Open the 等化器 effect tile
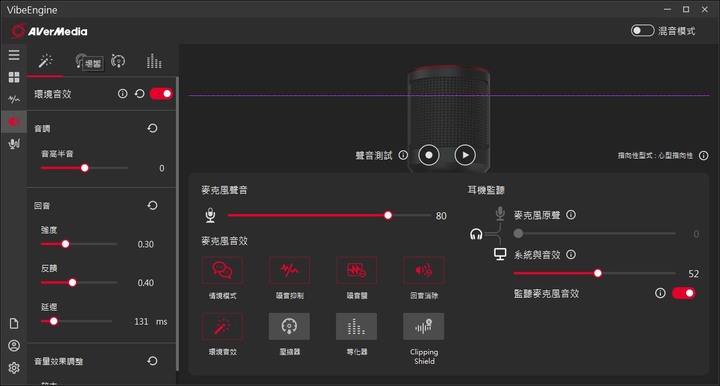Viewport: 720px width, 386px height. [x=356, y=326]
